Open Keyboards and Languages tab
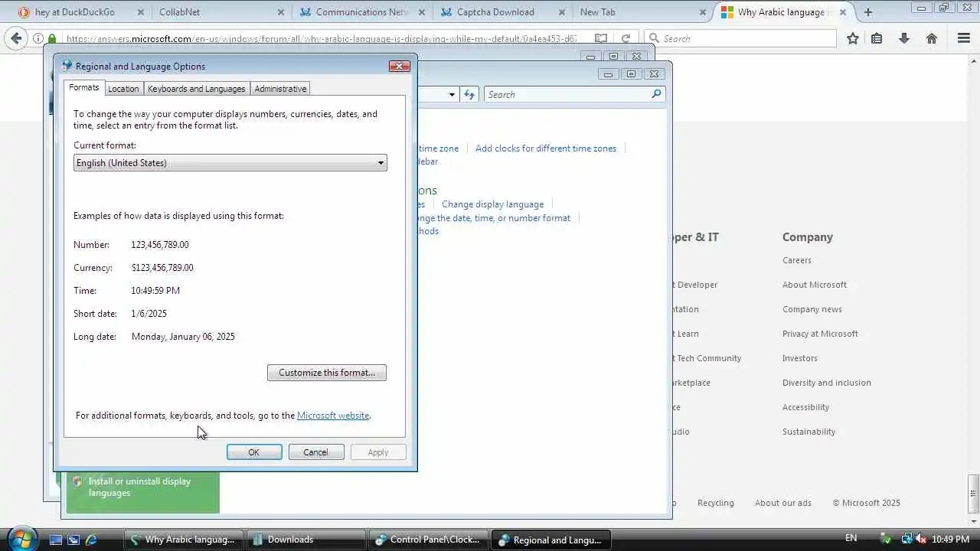The height and width of the screenshot is (551, 980). pos(197,89)
